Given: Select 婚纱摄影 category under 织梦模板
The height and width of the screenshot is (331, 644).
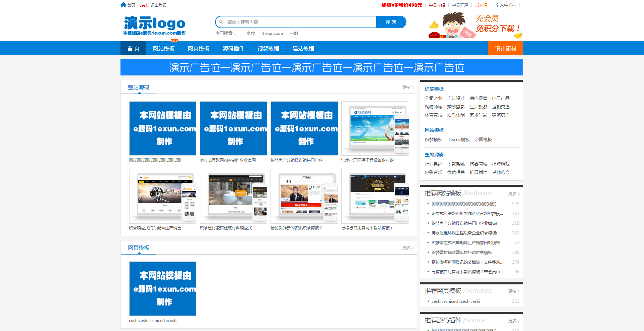Looking at the screenshot, I should [x=456, y=107].
